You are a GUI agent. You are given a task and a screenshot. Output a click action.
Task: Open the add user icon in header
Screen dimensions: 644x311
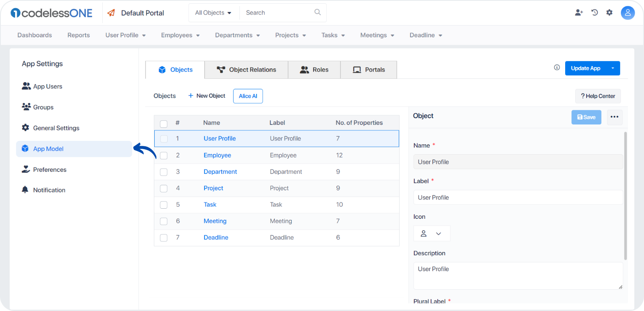click(x=579, y=13)
